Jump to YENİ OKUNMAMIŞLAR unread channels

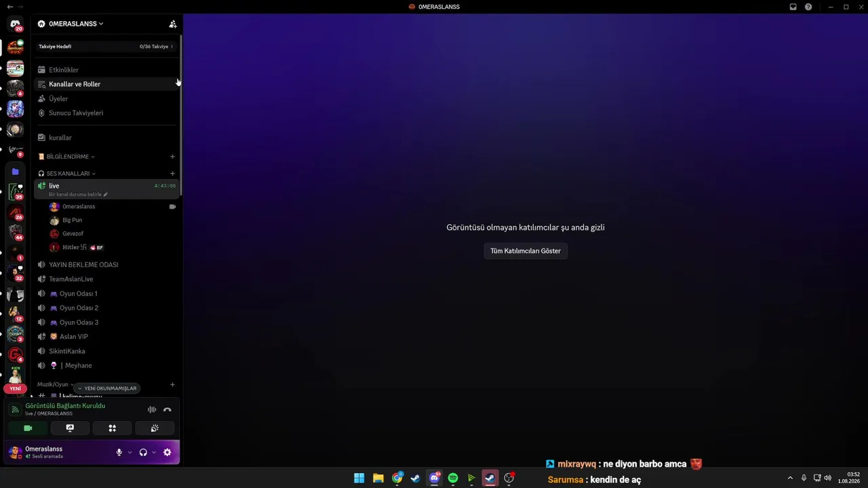pyautogui.click(x=107, y=388)
